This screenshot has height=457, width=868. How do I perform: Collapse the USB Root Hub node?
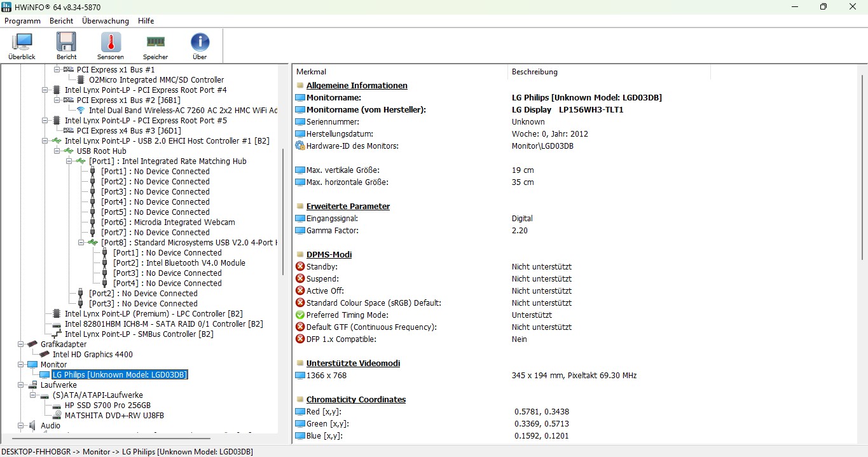pos(57,151)
